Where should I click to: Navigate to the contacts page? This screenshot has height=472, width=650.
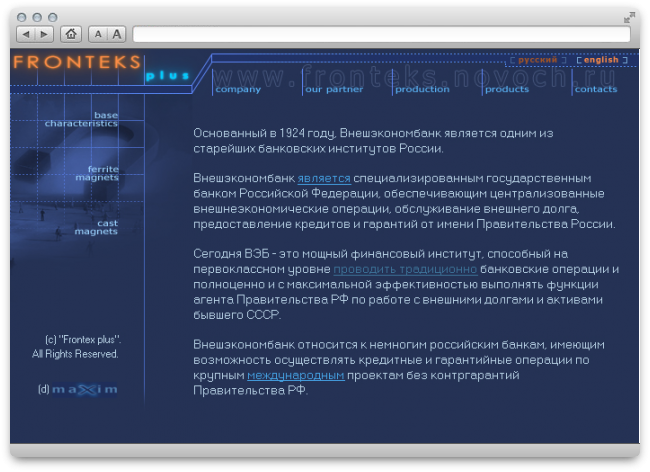[596, 89]
